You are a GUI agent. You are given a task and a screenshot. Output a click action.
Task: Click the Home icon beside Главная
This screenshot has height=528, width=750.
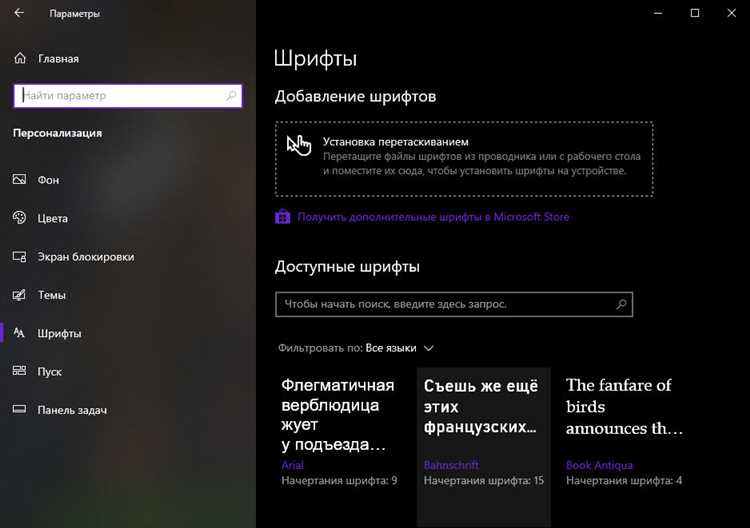[x=20, y=58]
